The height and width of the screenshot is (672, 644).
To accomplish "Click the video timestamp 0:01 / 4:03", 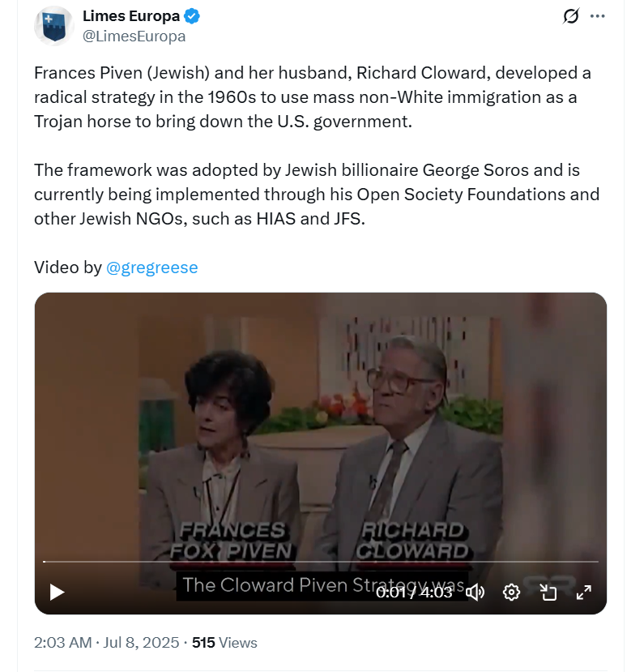I will coord(414,593).
